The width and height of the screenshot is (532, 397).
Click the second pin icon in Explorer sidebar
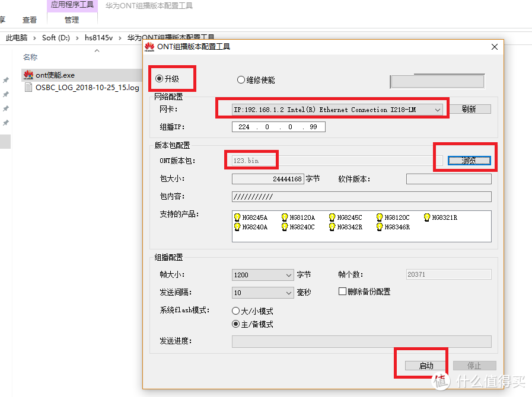pyautogui.click(x=6, y=94)
